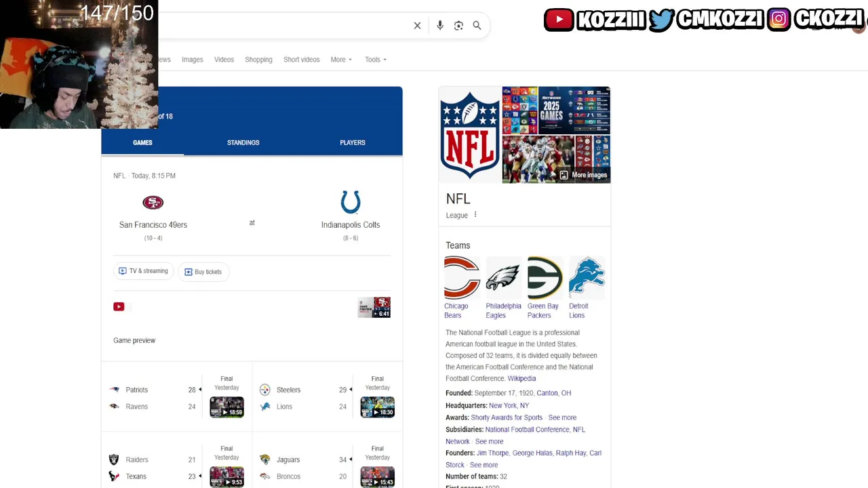Open the Chicago Bears team logo
This screenshot has width=868, height=488.
coord(462,277)
